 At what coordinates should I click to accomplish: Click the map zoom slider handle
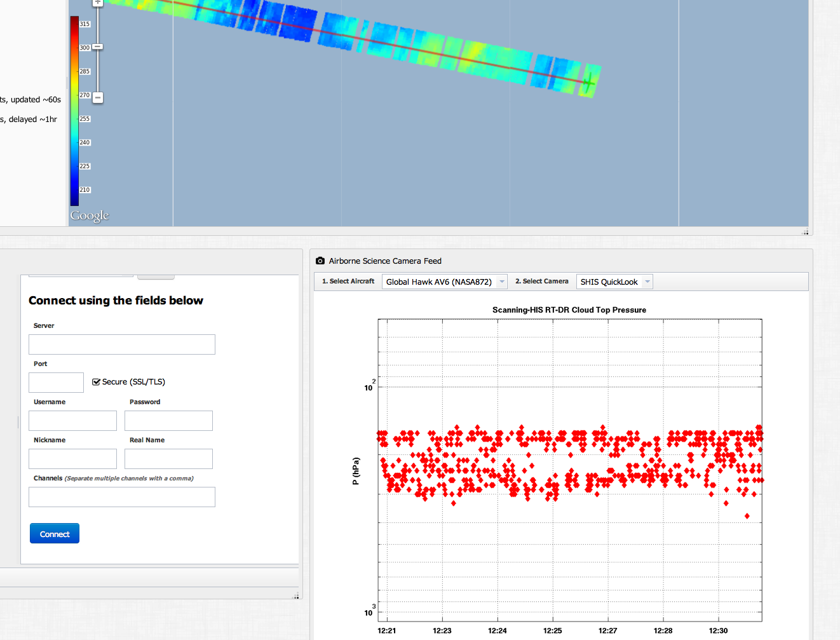click(x=98, y=47)
